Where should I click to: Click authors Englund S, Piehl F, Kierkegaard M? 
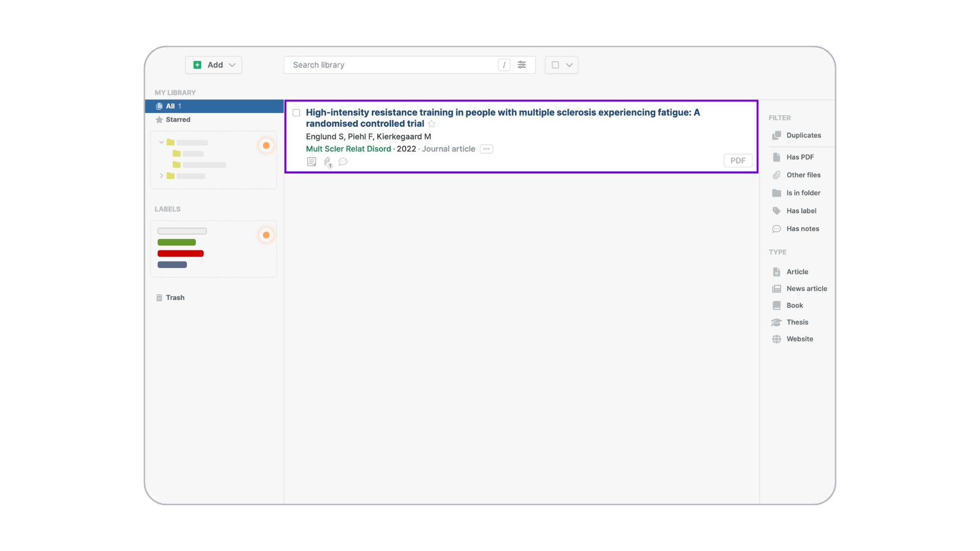tap(369, 136)
